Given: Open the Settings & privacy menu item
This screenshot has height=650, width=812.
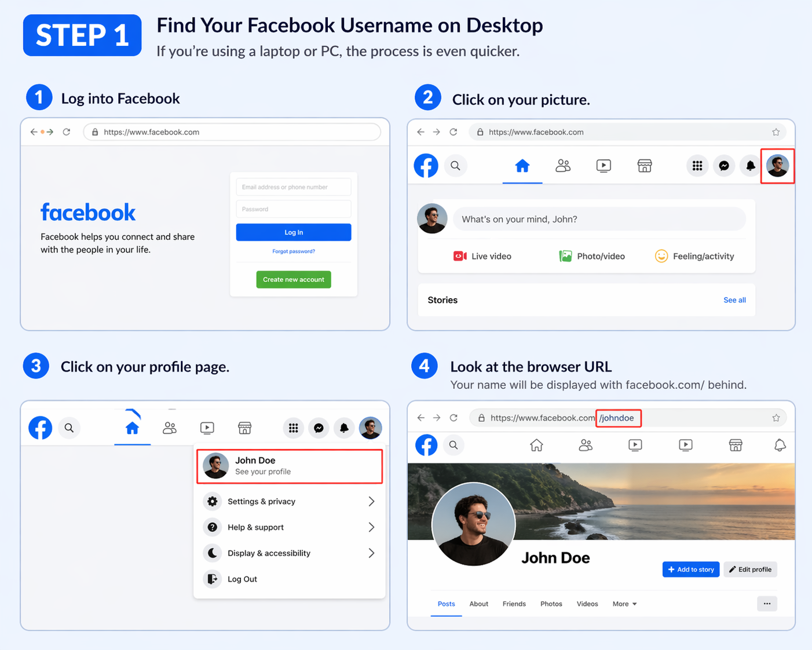Looking at the screenshot, I should (290, 502).
